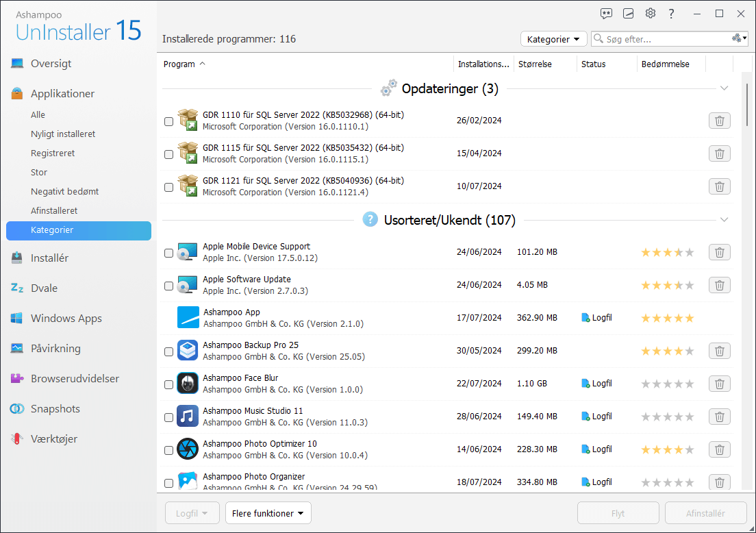756x533 pixels.
Task: Open Logfil for Ashampoo Music Studio 11
Action: click(x=597, y=417)
